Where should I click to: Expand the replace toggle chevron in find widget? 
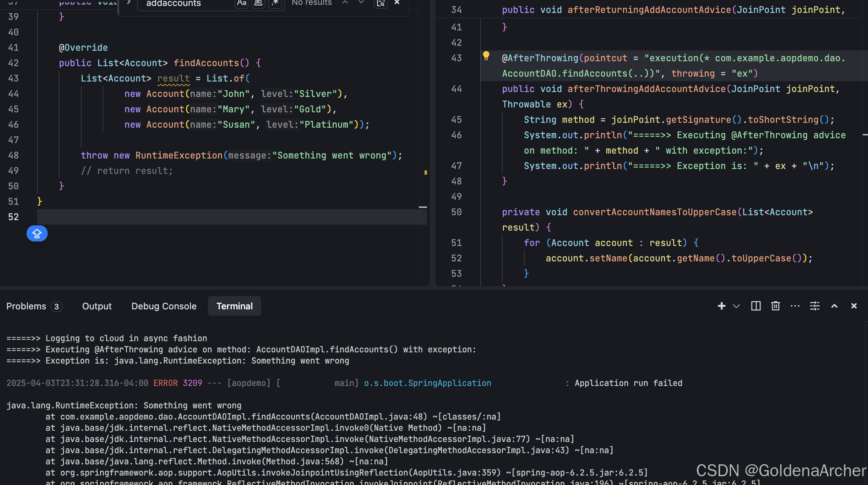128,3
